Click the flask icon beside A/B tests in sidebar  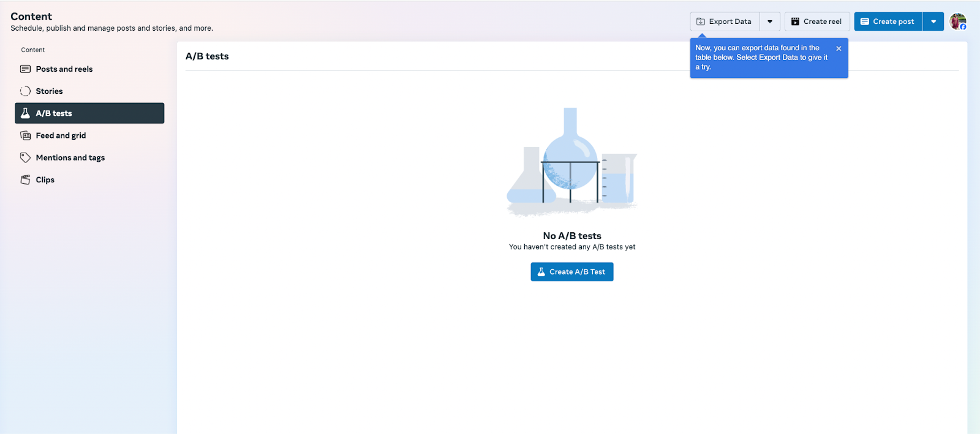[x=25, y=113]
